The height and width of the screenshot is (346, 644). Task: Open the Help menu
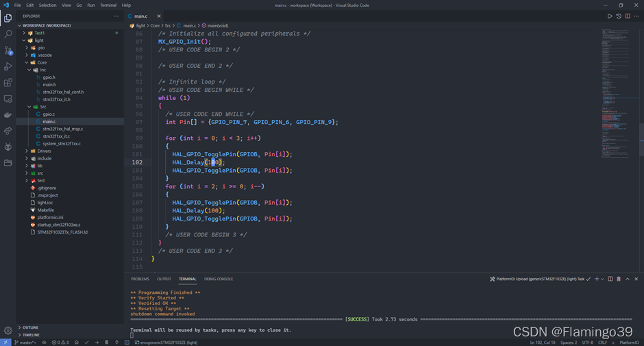pyautogui.click(x=126, y=5)
